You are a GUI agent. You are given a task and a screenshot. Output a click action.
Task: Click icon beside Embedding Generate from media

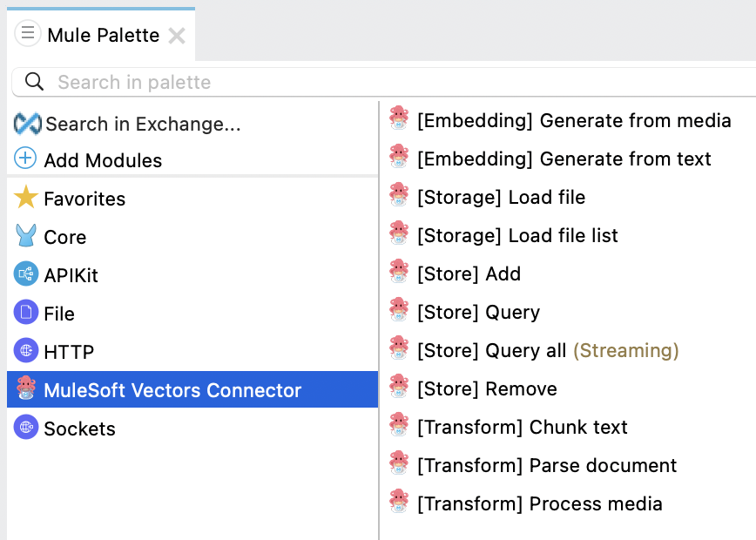pyautogui.click(x=399, y=118)
